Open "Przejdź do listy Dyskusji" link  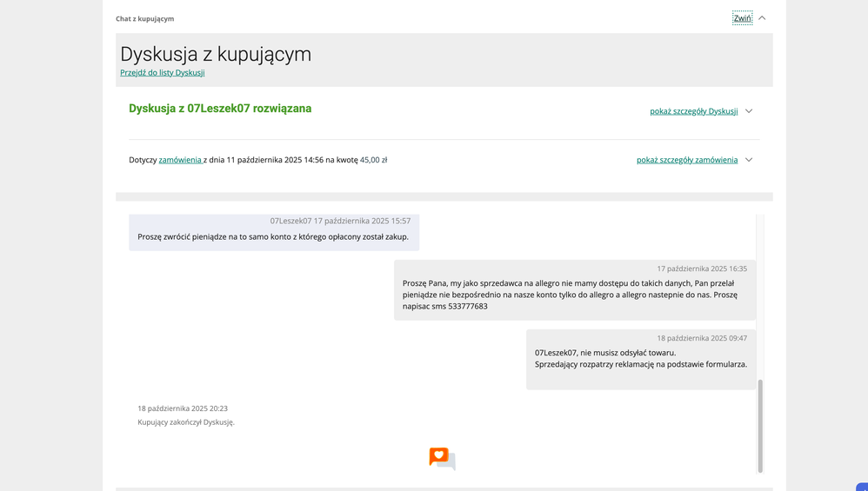point(163,73)
